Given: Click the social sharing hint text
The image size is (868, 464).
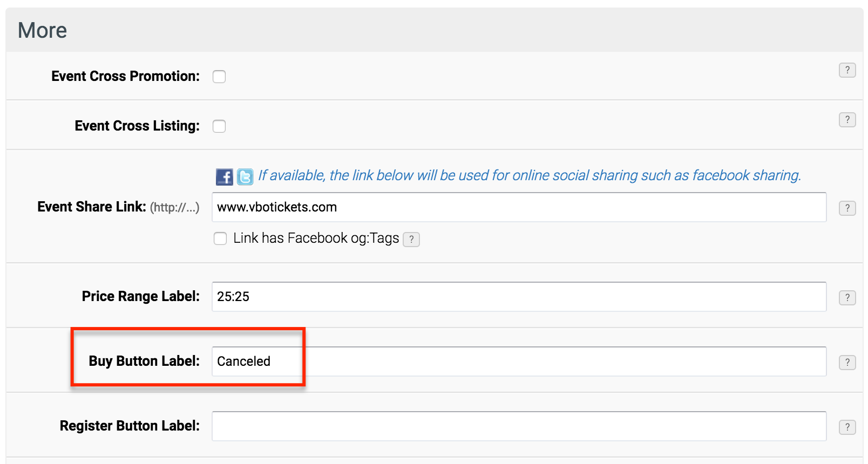Looking at the screenshot, I should pyautogui.click(x=530, y=175).
